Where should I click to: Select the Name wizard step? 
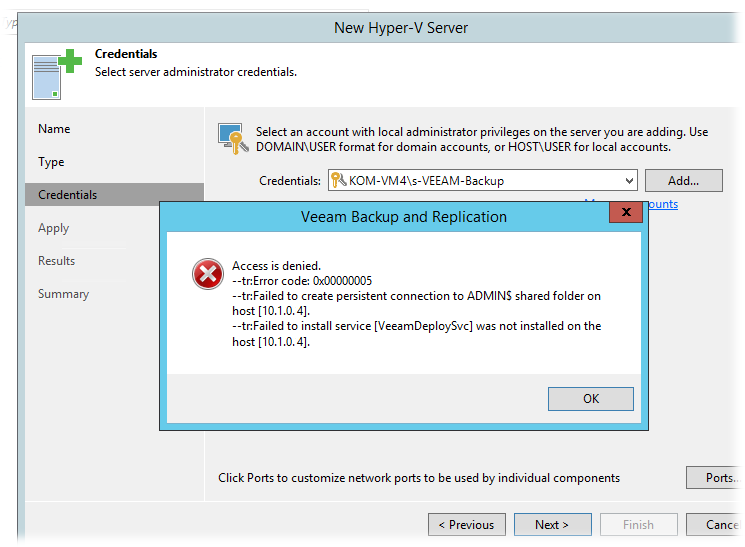[x=54, y=129]
